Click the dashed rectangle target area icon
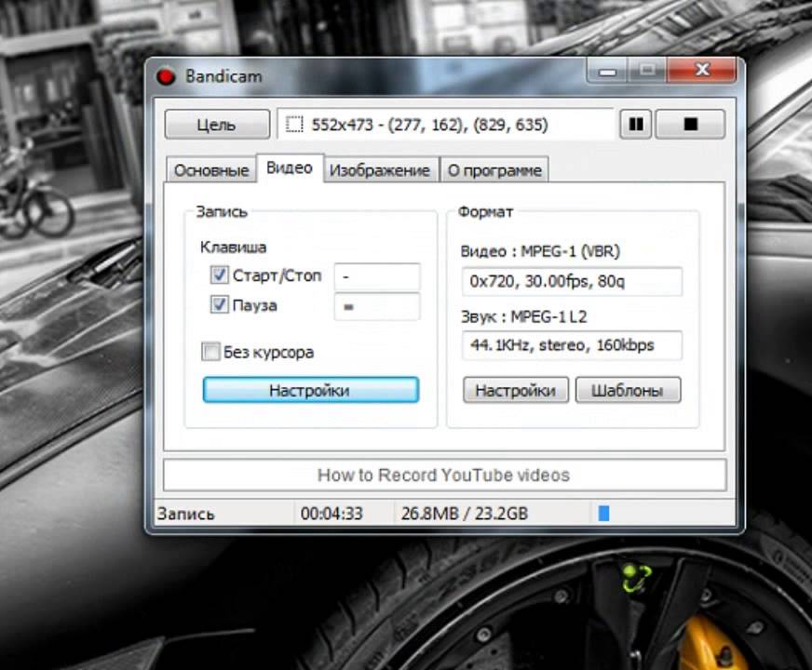This screenshot has height=670, width=812. coord(294,124)
